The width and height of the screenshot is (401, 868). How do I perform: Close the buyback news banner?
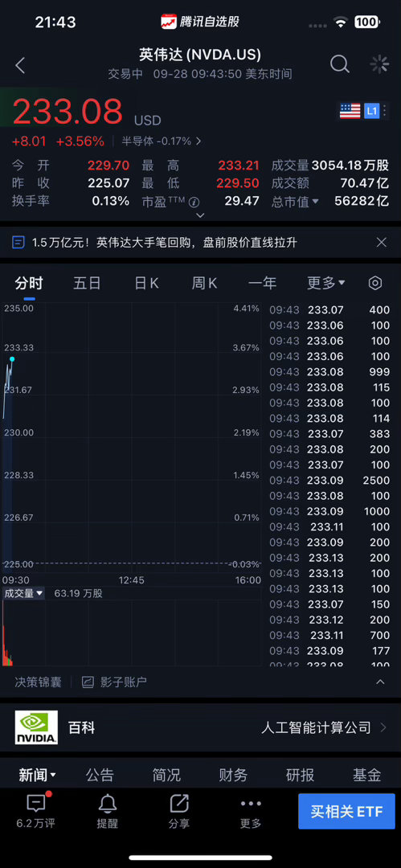(381, 242)
